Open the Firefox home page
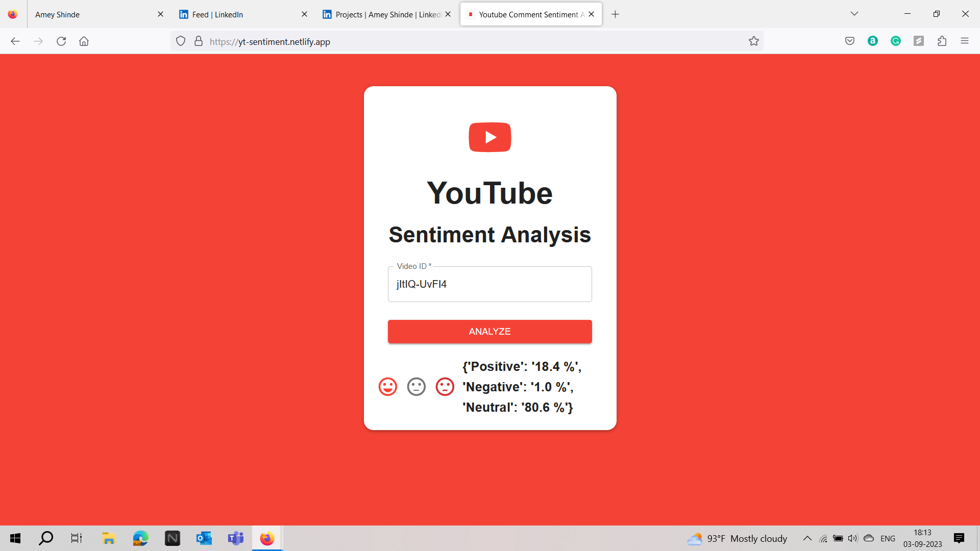 84,41
